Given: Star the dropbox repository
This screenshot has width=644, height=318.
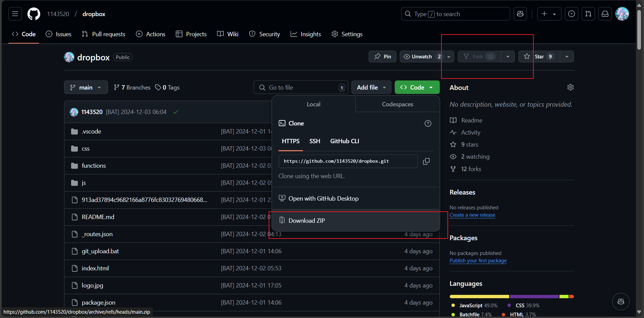Looking at the screenshot, I should pyautogui.click(x=539, y=57).
